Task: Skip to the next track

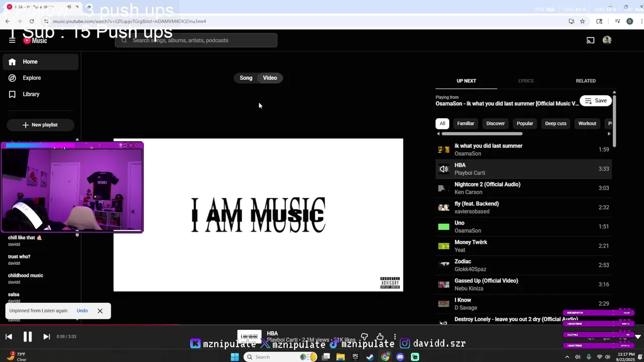Action: [46, 336]
